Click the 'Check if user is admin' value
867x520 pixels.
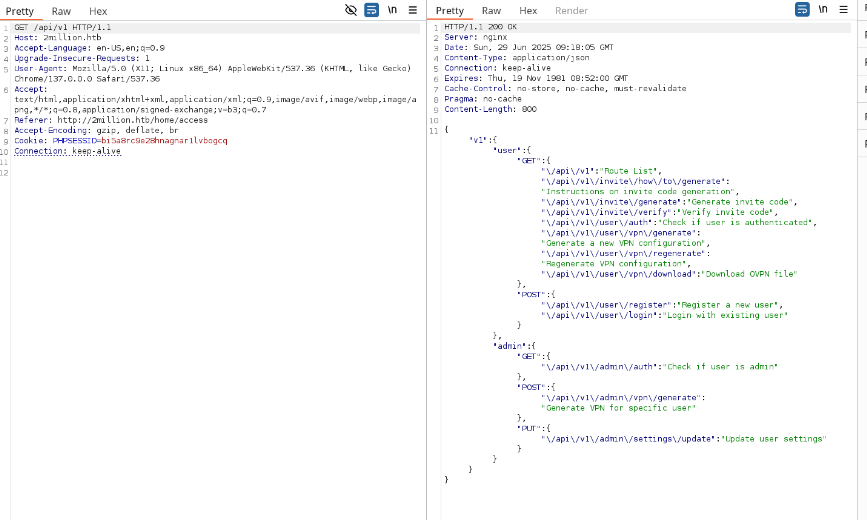tap(720, 367)
